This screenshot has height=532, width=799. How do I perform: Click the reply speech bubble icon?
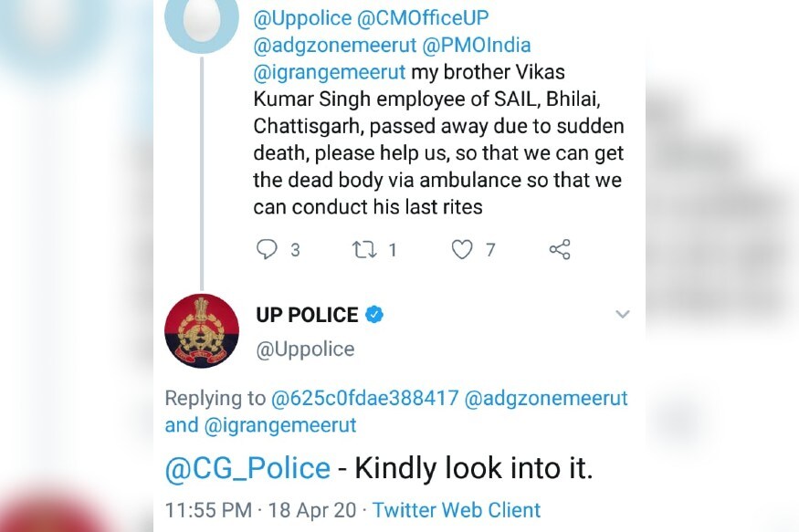tap(267, 249)
